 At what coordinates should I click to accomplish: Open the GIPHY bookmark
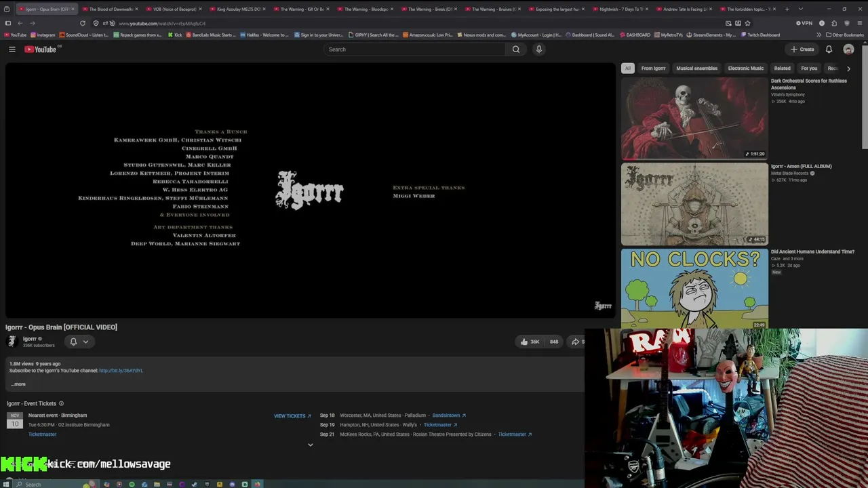tap(374, 35)
